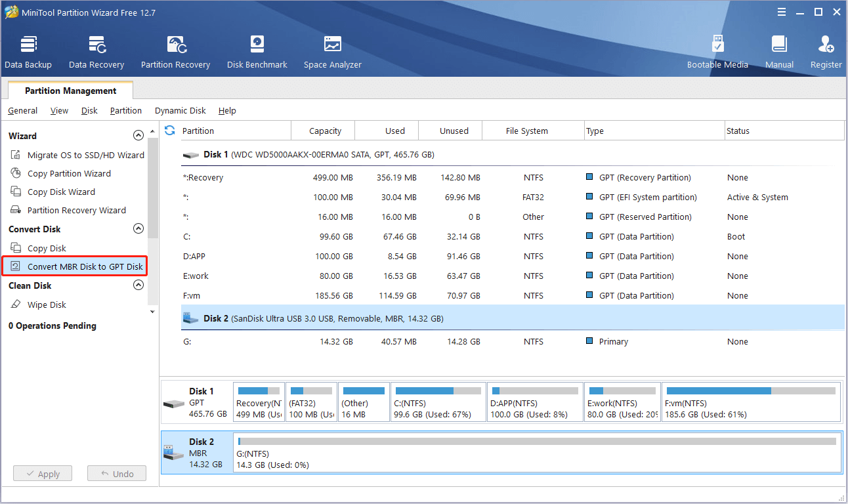
Task: Sort by the Capacity column header
Action: coord(323,131)
